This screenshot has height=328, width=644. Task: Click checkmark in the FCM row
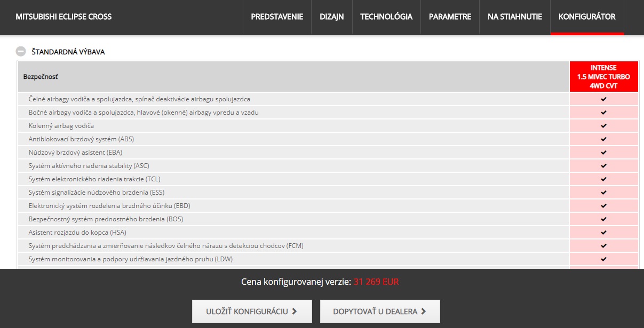point(603,246)
